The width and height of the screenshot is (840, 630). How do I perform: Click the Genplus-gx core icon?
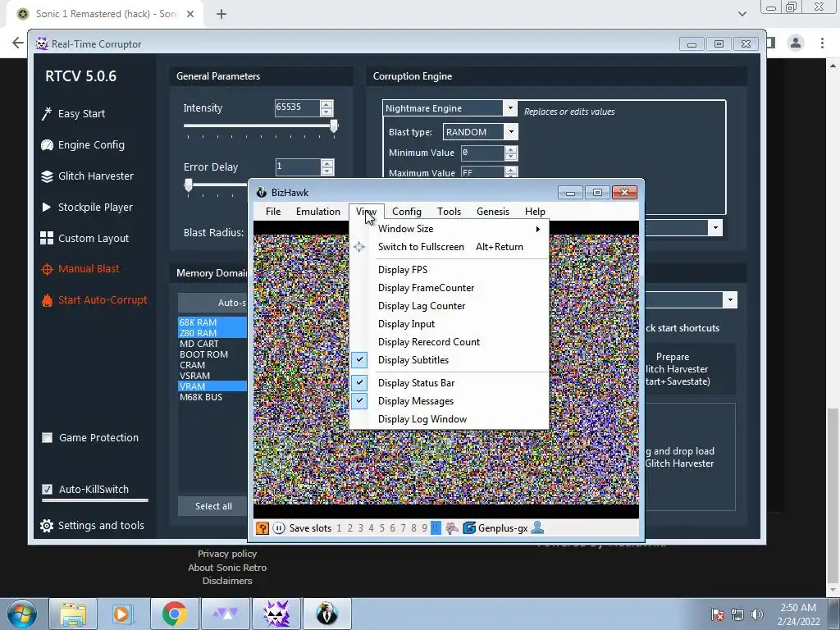click(468, 528)
